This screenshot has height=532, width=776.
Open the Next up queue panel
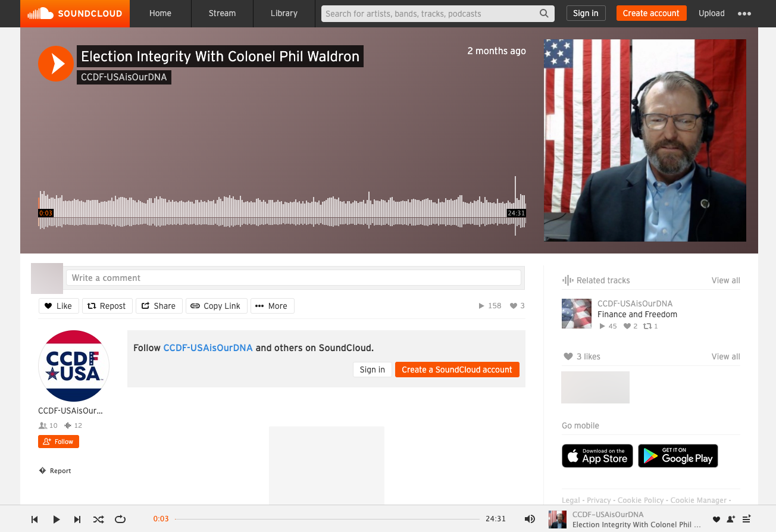747,519
